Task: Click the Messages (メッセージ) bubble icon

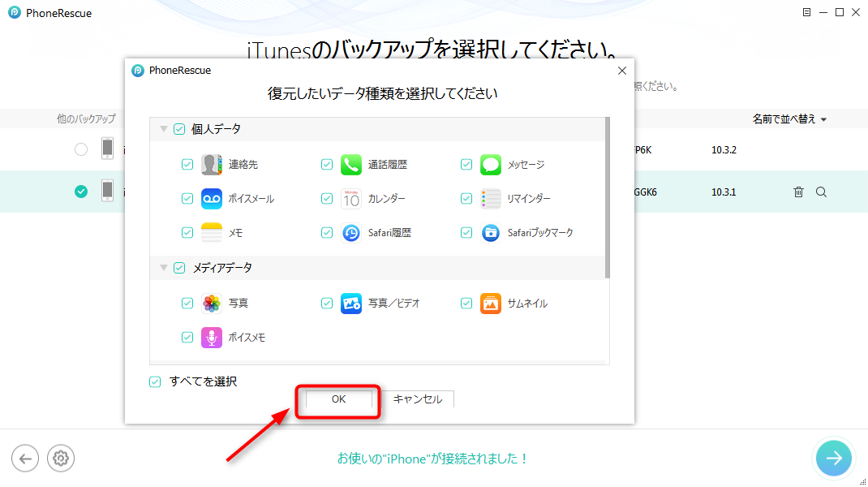Action: [x=491, y=165]
